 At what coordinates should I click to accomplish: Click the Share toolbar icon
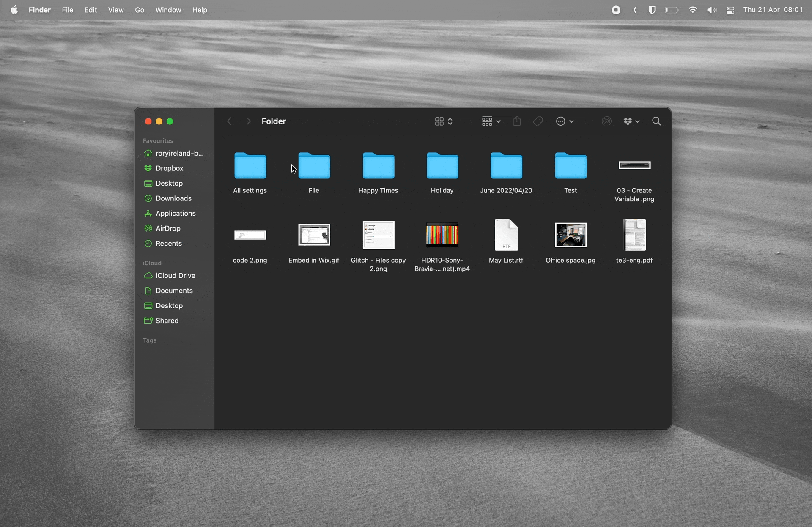tap(517, 121)
